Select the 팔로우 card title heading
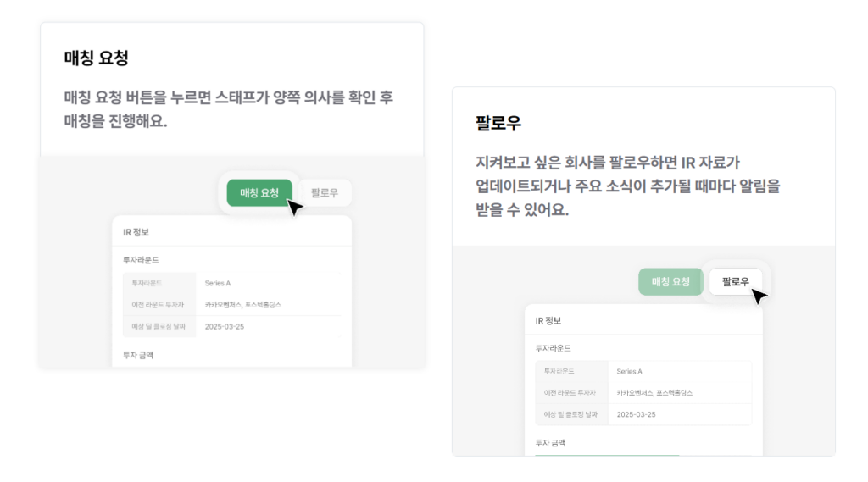Screen dimensions: 868x482 point(498,123)
